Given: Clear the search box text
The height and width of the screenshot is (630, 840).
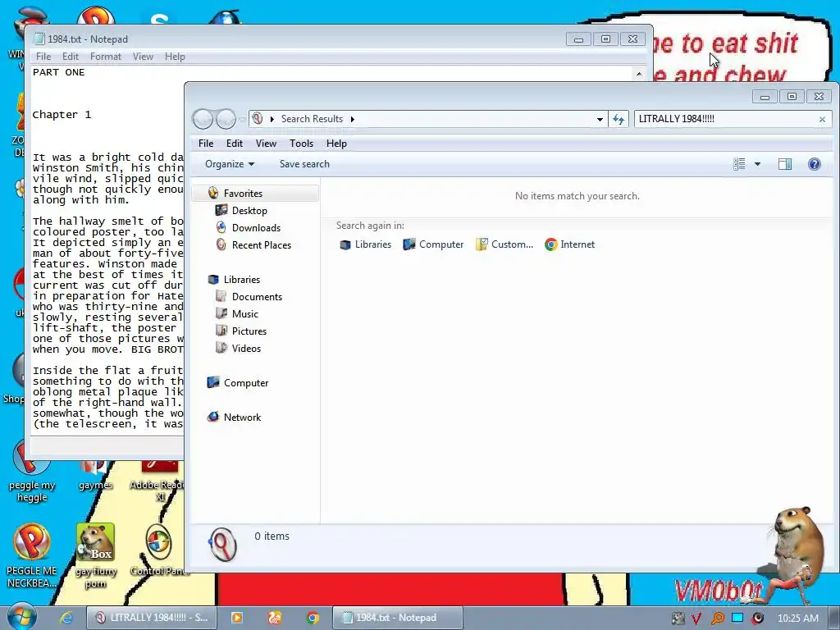Looking at the screenshot, I should click(822, 120).
